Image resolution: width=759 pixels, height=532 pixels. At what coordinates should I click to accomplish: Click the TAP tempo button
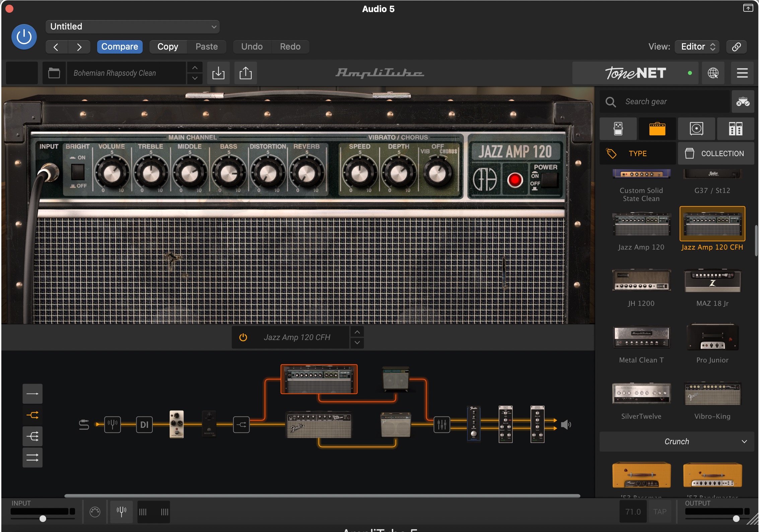tap(660, 512)
